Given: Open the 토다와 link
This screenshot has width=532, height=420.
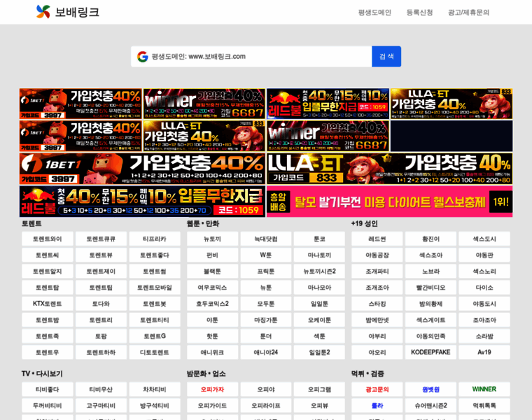Looking at the screenshot, I should tap(101, 304).
